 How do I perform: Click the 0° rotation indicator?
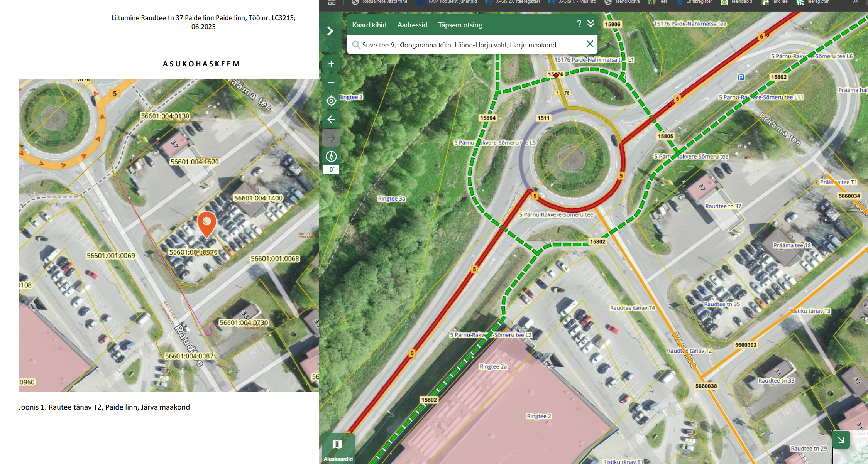point(331,170)
